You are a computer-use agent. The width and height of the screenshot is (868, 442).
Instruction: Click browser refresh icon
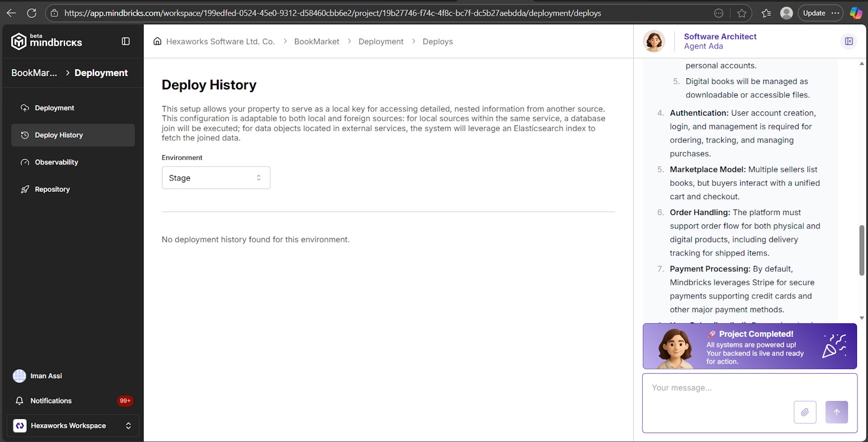32,13
